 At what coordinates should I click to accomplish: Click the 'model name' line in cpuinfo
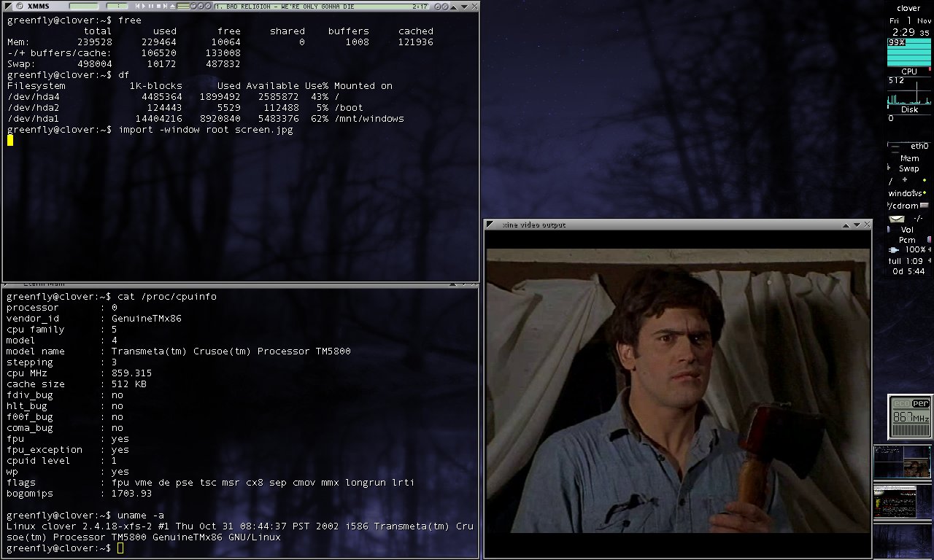click(x=179, y=351)
